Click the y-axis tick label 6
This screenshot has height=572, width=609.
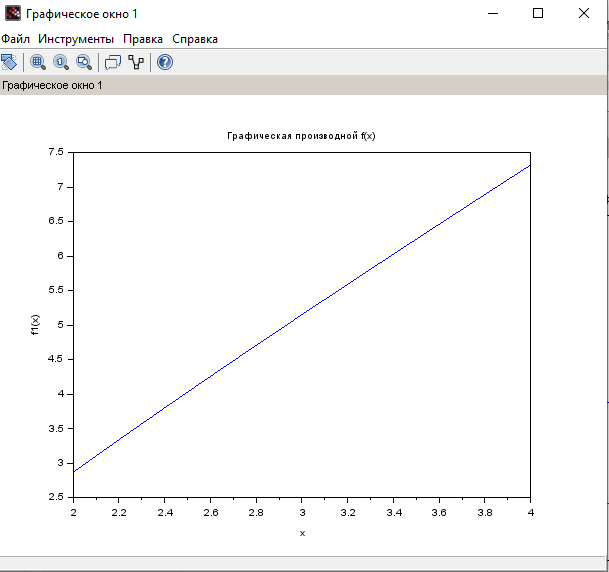[x=60, y=256]
